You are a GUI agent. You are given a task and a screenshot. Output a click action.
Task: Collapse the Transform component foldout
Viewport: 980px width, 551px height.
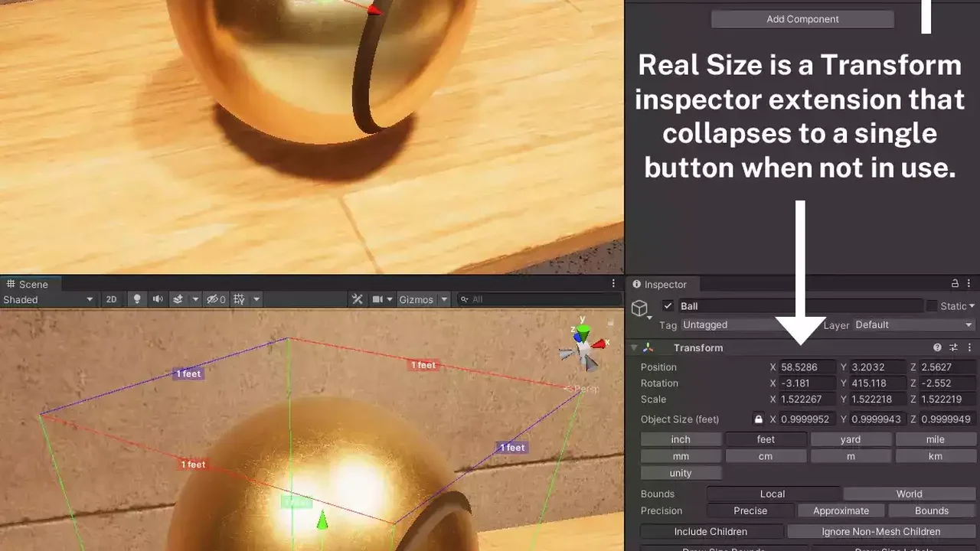tap(633, 347)
